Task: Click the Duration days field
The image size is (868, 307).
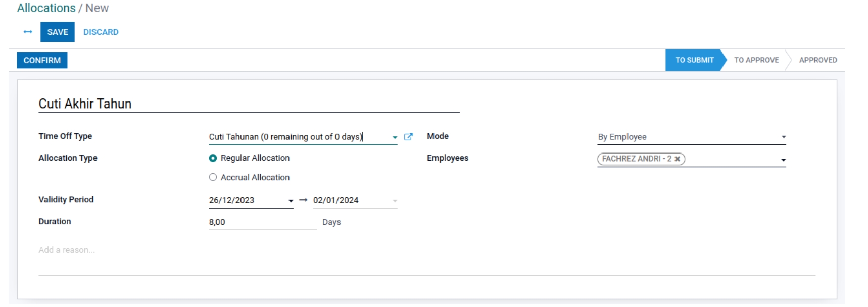Action: click(x=262, y=222)
